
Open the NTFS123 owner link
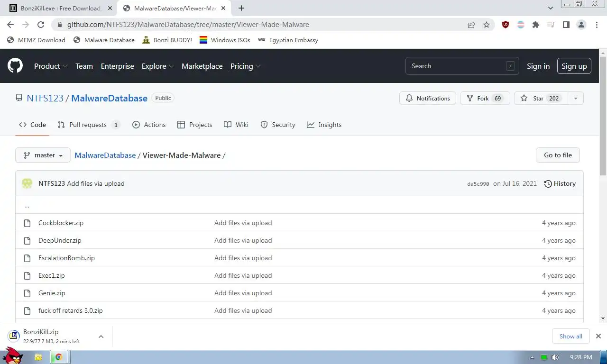point(45,98)
